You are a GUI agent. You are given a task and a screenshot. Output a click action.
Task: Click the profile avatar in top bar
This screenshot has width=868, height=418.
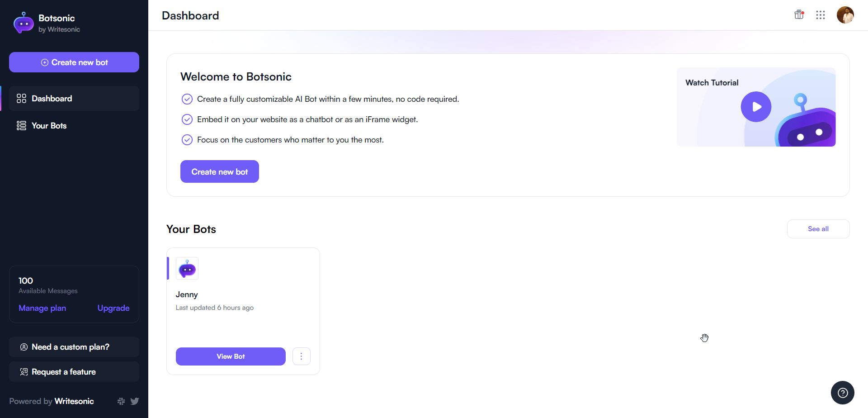pyautogui.click(x=845, y=15)
